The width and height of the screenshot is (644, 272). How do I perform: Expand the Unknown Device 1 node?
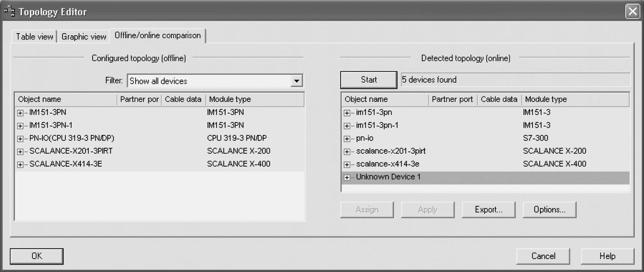click(347, 177)
